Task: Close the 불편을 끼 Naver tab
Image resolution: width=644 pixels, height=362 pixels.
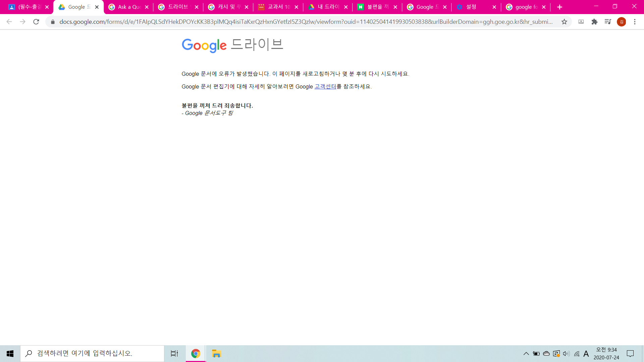Action: pyautogui.click(x=395, y=7)
